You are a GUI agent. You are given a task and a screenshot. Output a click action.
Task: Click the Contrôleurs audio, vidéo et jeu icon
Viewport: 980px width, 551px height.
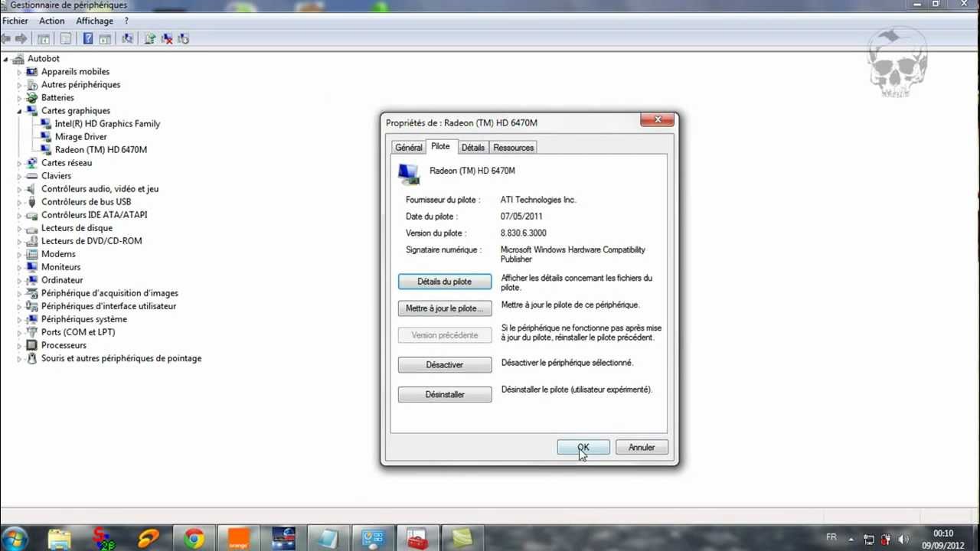pyautogui.click(x=32, y=189)
